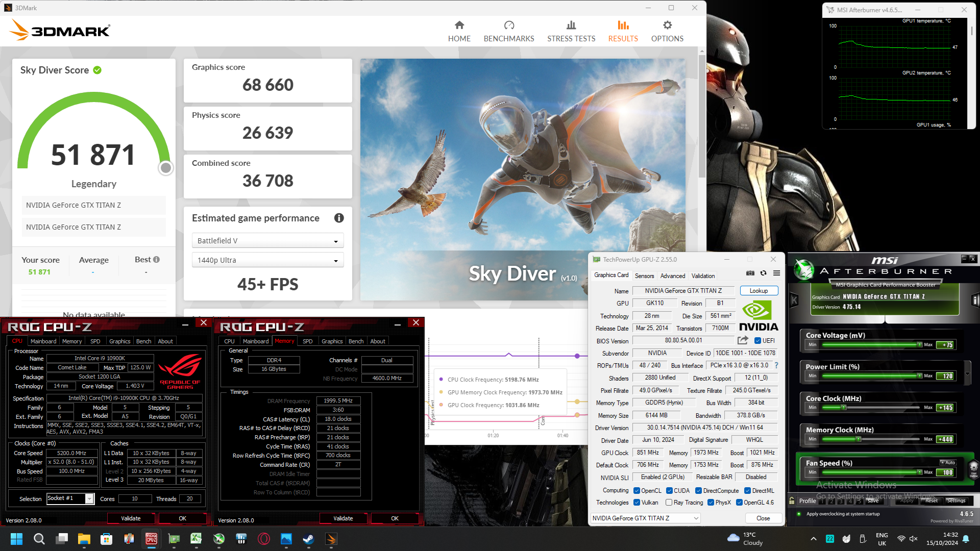Adjust the Memory Clock slider handle
The width and height of the screenshot is (980, 551).
click(859, 439)
